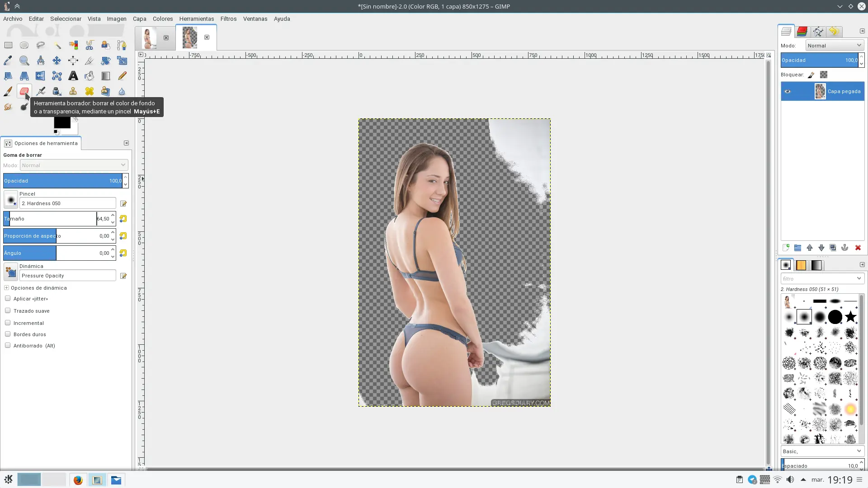The height and width of the screenshot is (488, 868).
Task: Select the Scissors Select tool
Action: (x=90, y=45)
